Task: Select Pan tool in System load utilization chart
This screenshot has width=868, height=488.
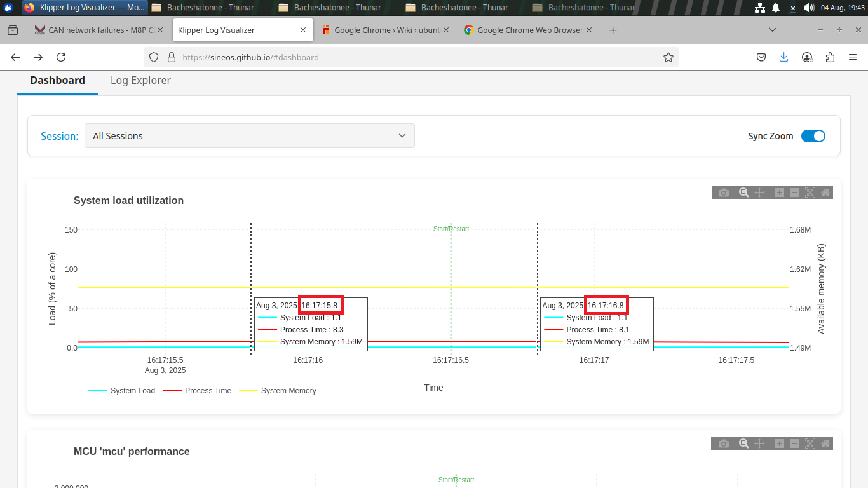Action: coord(759,193)
